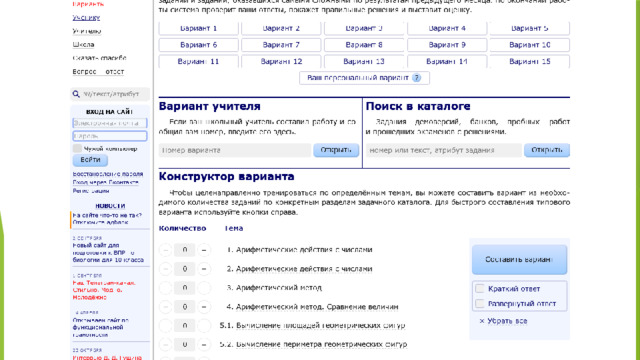The width and height of the screenshot is (640, 360).
Task: Click the Войти login button
Action: (x=90, y=160)
